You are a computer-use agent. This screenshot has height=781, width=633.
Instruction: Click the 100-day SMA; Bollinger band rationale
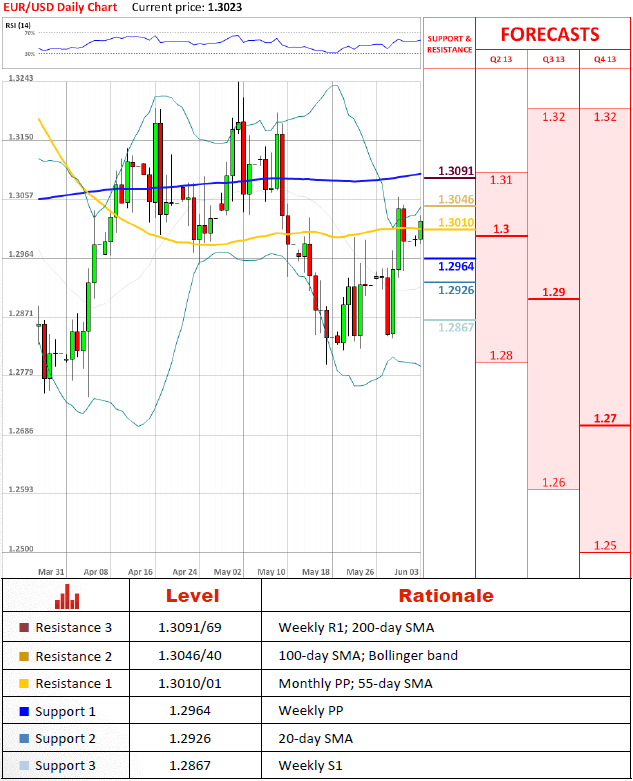(368, 655)
